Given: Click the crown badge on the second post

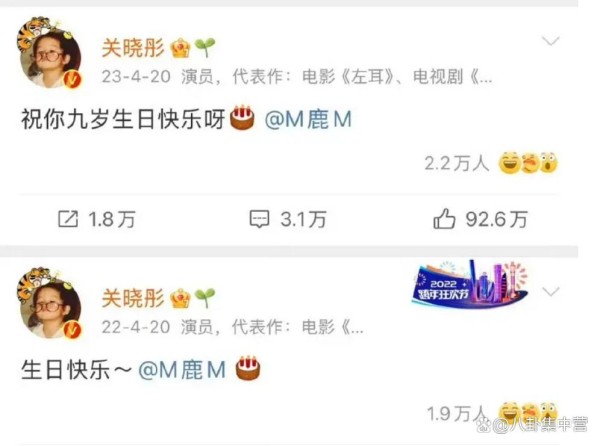Looking at the screenshot, I should [x=181, y=298].
